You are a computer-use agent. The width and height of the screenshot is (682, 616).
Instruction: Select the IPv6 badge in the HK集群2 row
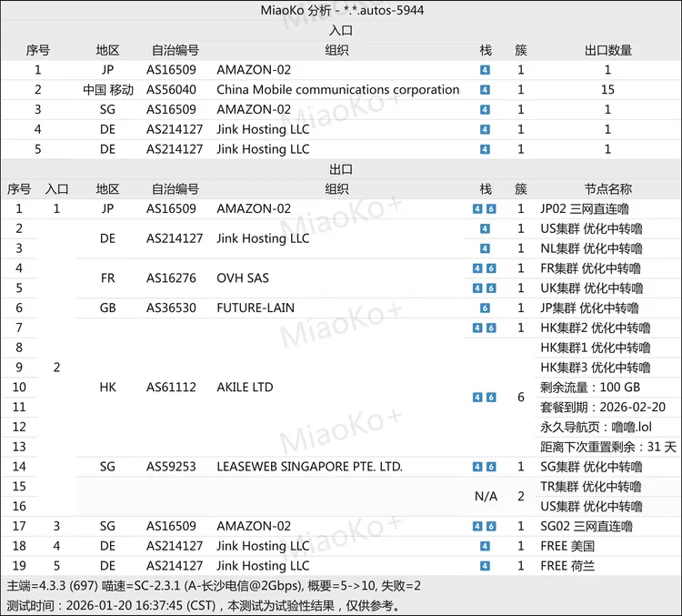pos(491,328)
